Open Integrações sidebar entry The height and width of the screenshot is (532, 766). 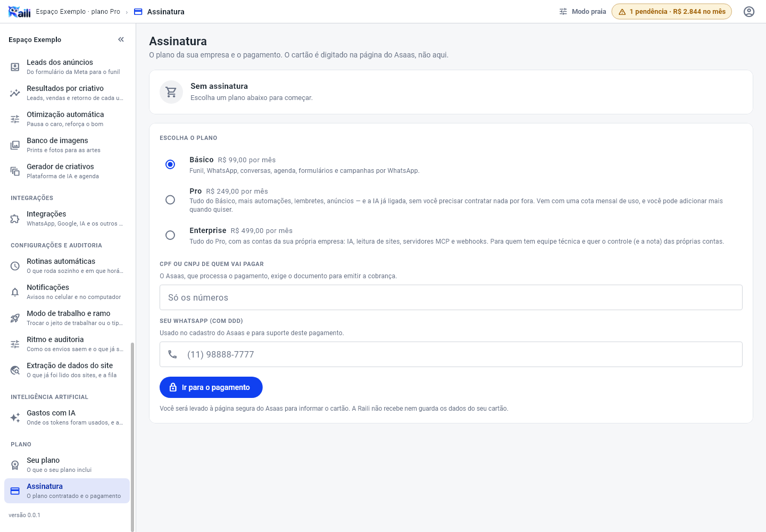pyautogui.click(x=67, y=218)
